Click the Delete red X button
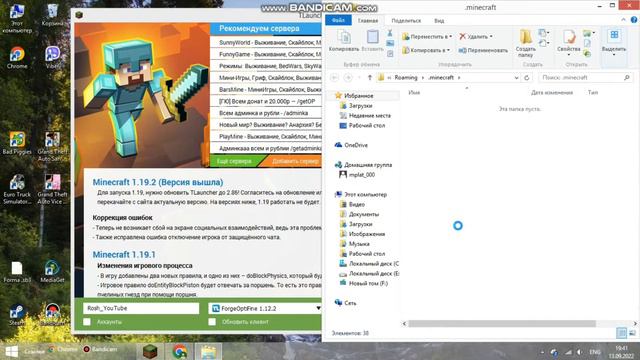The width and height of the screenshot is (640, 360). pos(462,37)
